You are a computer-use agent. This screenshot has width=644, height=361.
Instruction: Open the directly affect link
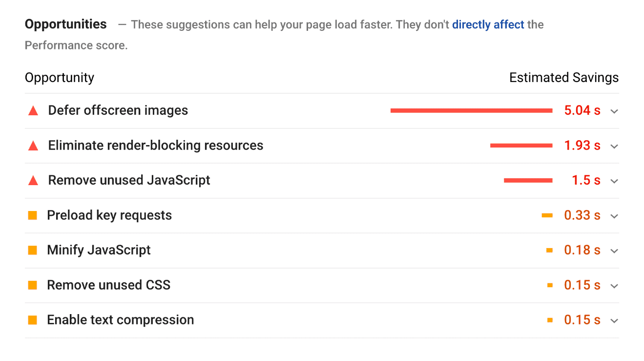coord(487,24)
